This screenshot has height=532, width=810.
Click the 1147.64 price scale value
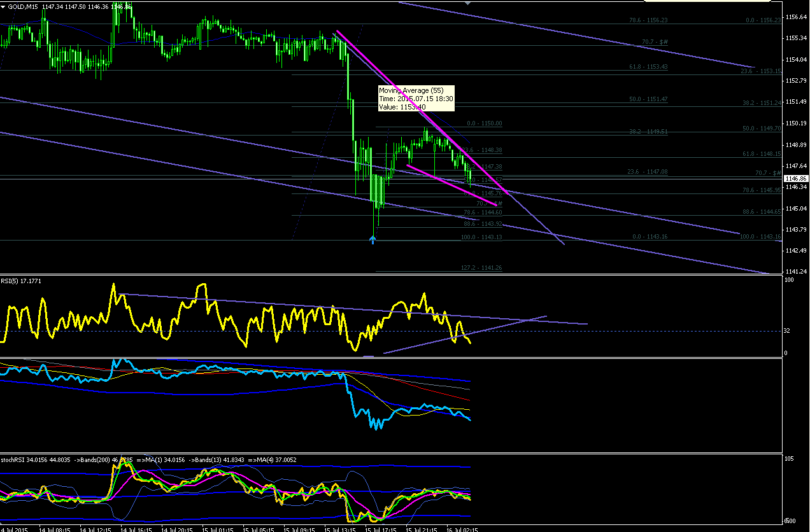click(797, 165)
